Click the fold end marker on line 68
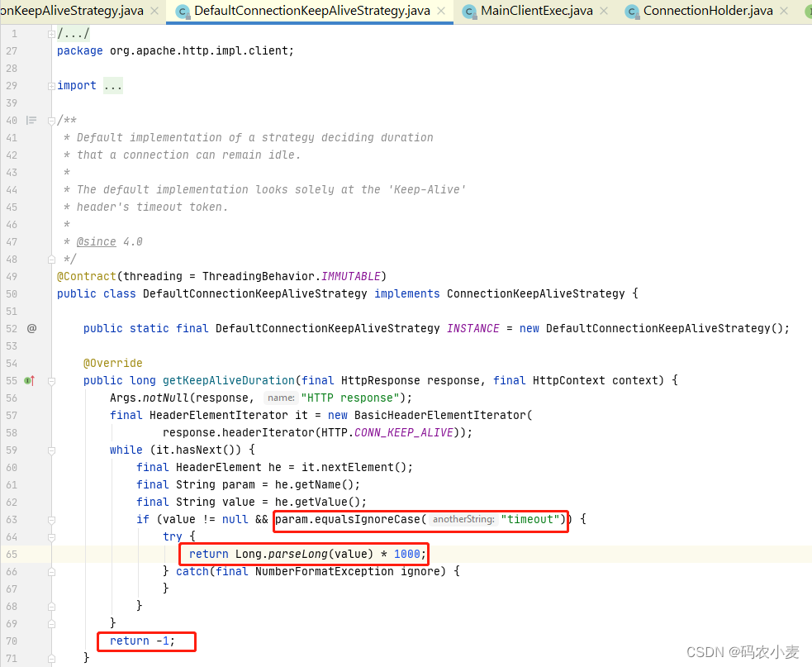This screenshot has height=667, width=812. [x=51, y=607]
